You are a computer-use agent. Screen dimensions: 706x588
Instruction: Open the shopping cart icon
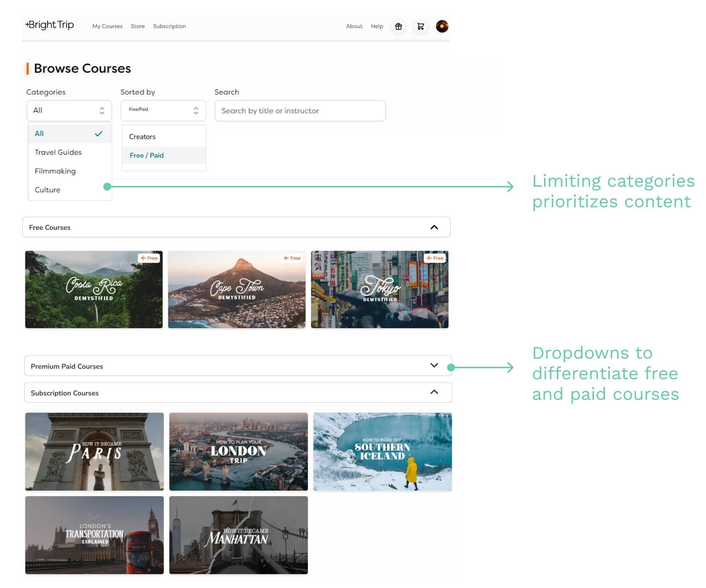(x=421, y=26)
